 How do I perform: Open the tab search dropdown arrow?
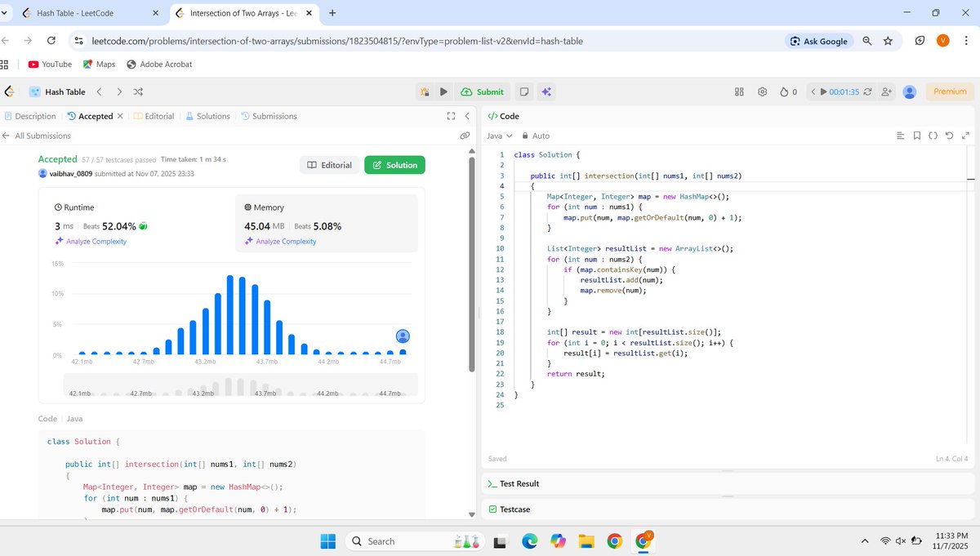[6, 13]
